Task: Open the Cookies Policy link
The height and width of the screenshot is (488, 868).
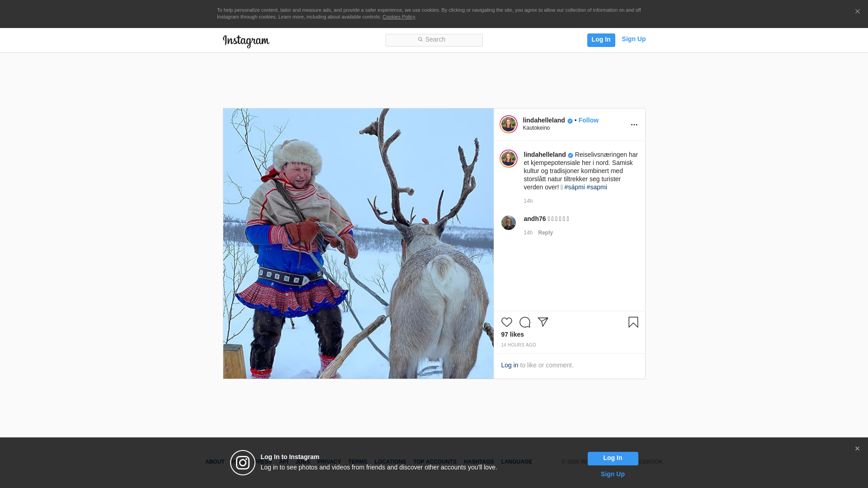Action: [398, 17]
